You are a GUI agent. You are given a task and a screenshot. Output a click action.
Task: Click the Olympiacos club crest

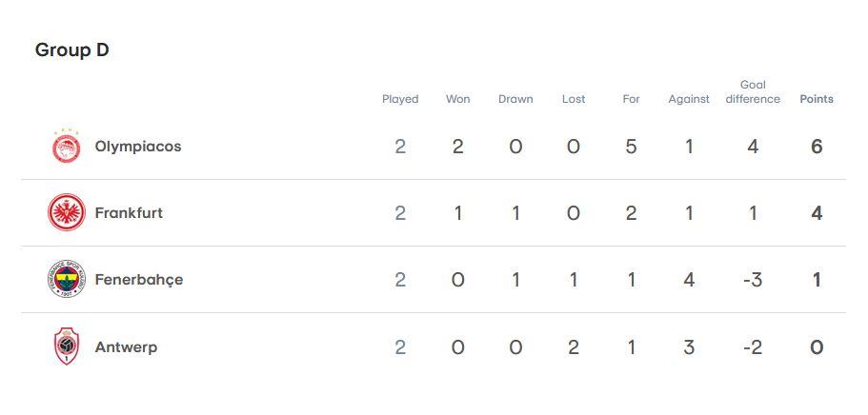click(67, 147)
